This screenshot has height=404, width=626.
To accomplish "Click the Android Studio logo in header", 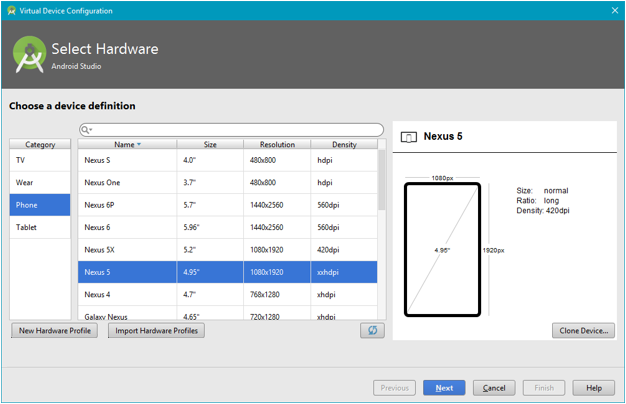I will point(30,55).
